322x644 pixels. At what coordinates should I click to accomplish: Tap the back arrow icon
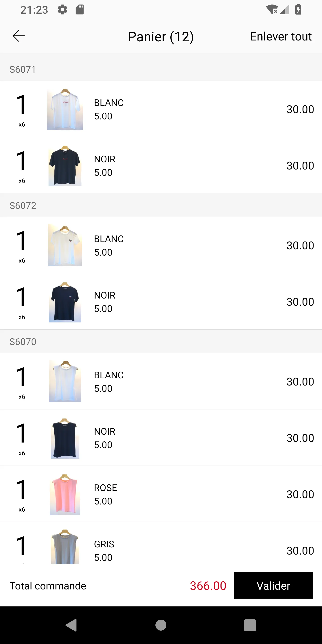tap(19, 36)
